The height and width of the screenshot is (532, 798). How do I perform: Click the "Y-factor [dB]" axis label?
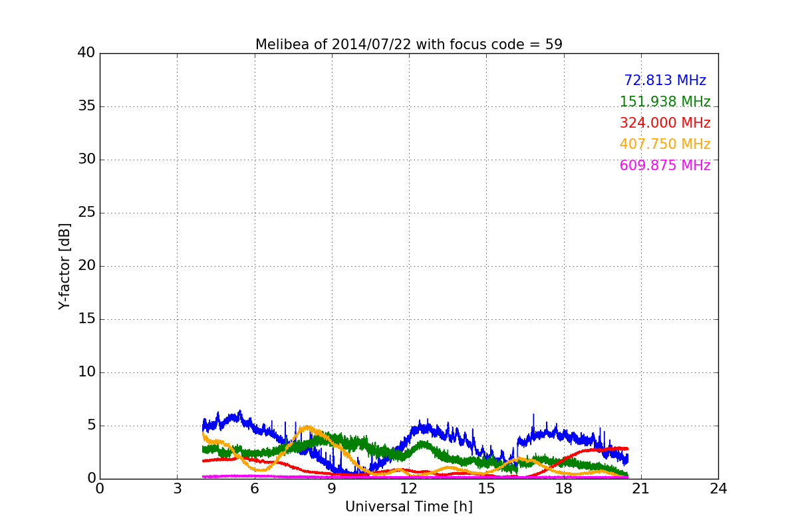pos(65,266)
